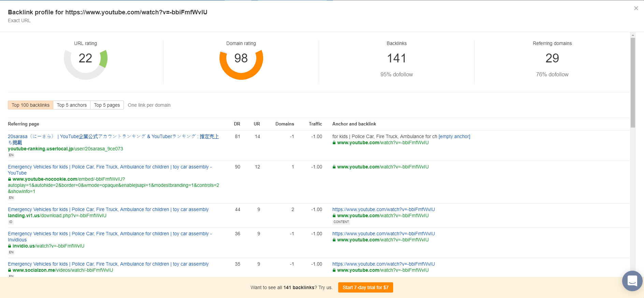Image resolution: width=644 pixels, height=298 pixels.
Task: Click DR value 44 in landing.vi1.us row
Action: tap(238, 209)
